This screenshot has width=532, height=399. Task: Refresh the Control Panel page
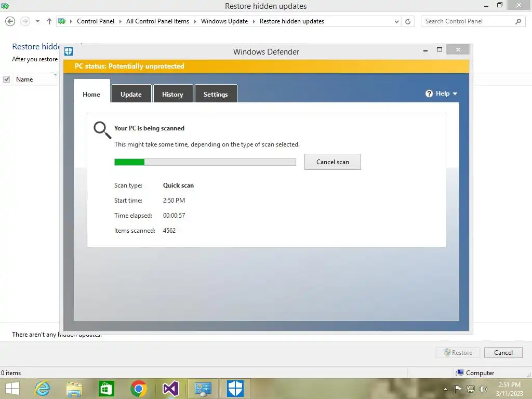pos(408,22)
